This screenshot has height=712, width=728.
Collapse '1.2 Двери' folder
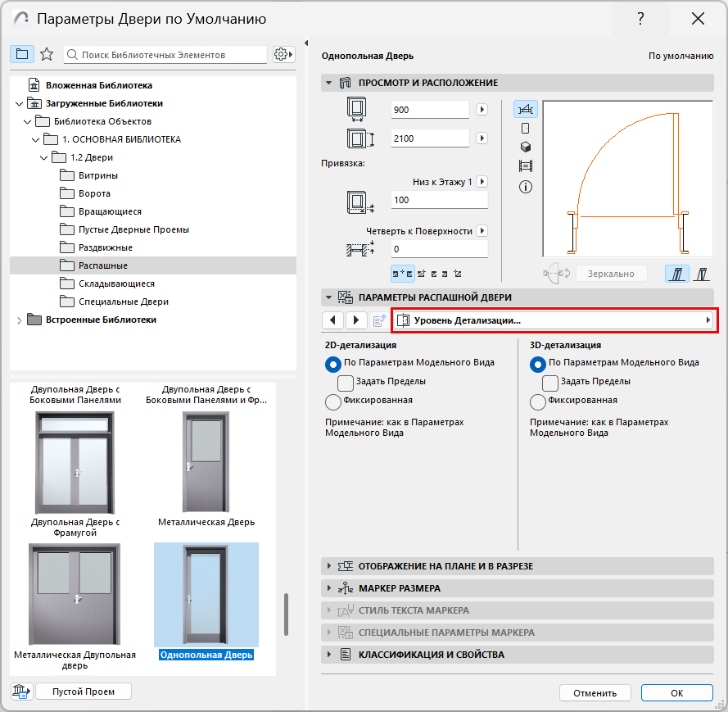(x=43, y=158)
